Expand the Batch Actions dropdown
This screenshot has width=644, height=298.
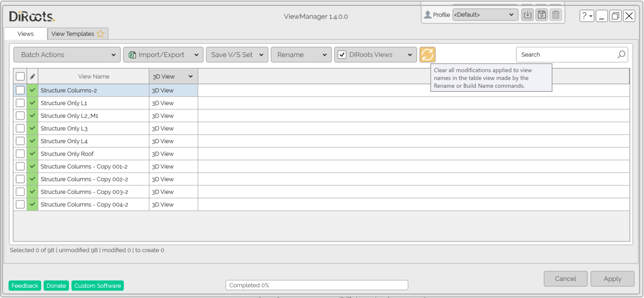67,55
